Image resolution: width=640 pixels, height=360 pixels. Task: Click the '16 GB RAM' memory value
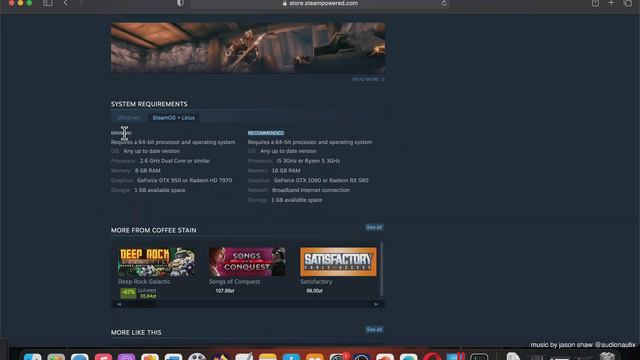coord(286,171)
